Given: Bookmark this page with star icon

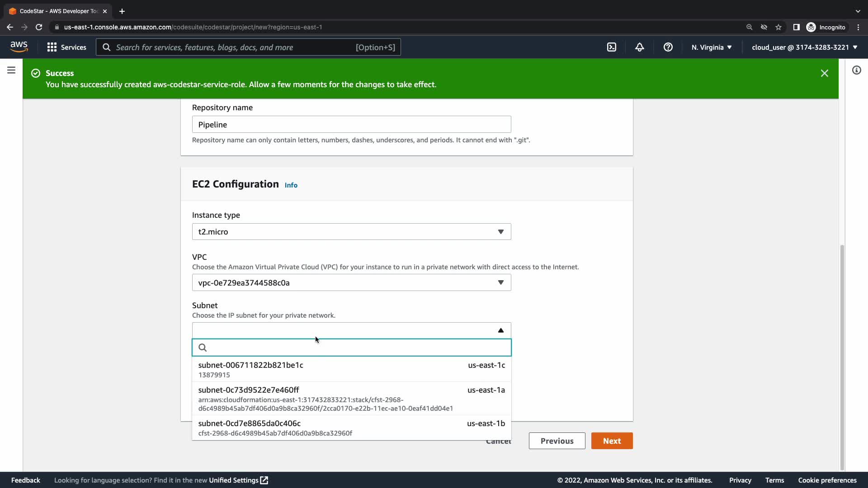Looking at the screenshot, I should pyautogui.click(x=778, y=27).
